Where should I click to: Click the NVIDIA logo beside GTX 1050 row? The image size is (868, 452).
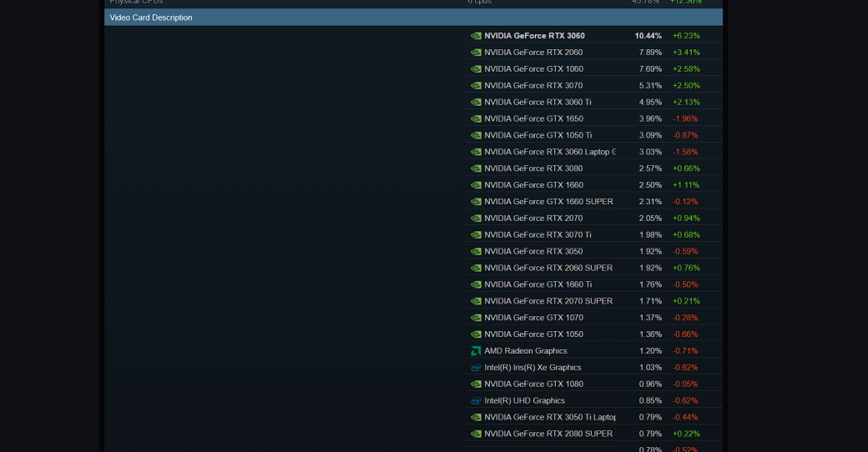tap(476, 334)
